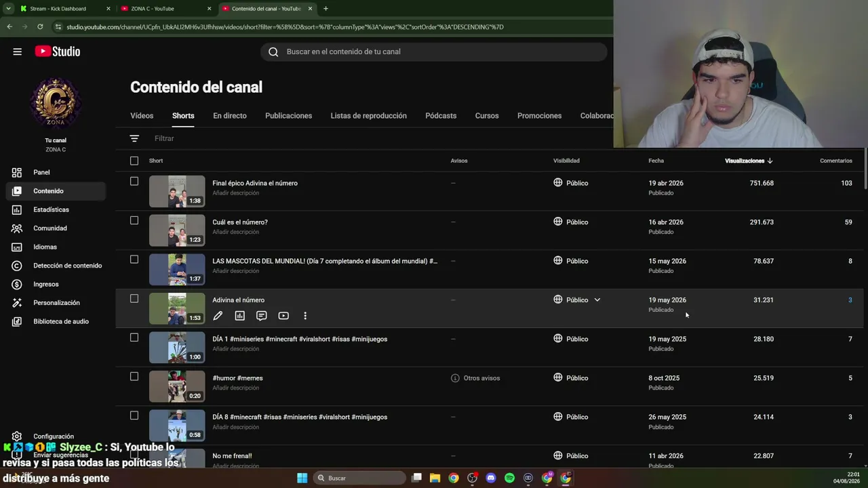
Task: Open comments count 3 for Adivina el número
Action: (850, 300)
